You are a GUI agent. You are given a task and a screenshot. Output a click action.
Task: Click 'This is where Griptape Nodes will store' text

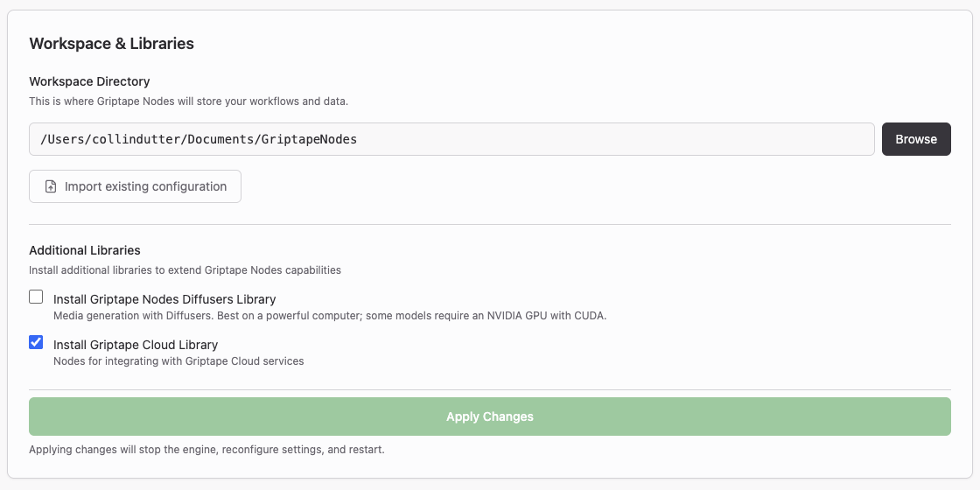(x=189, y=101)
